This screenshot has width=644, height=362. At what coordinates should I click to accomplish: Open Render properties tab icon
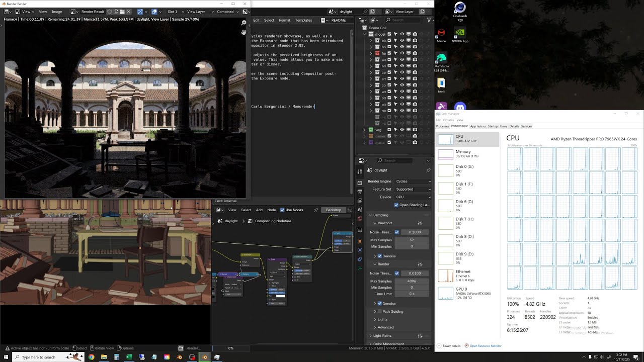pyautogui.click(x=360, y=183)
